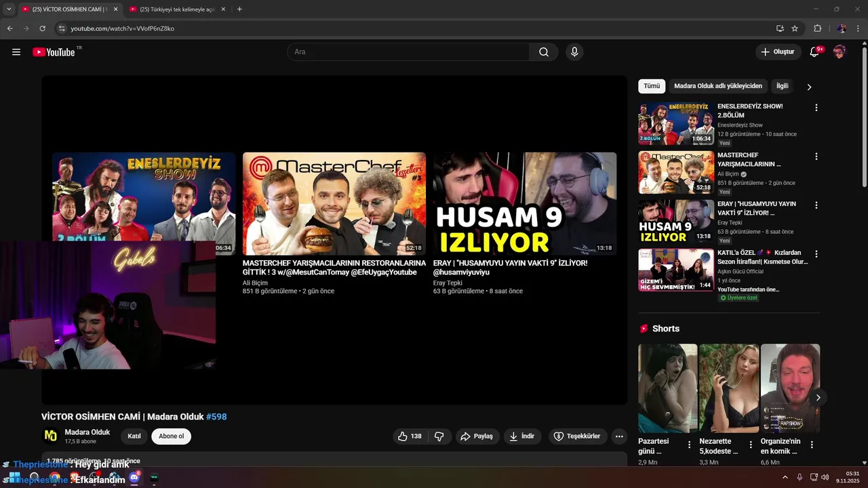This screenshot has height=488, width=868.
Task: Select the İlgili filter chip
Action: click(x=783, y=86)
